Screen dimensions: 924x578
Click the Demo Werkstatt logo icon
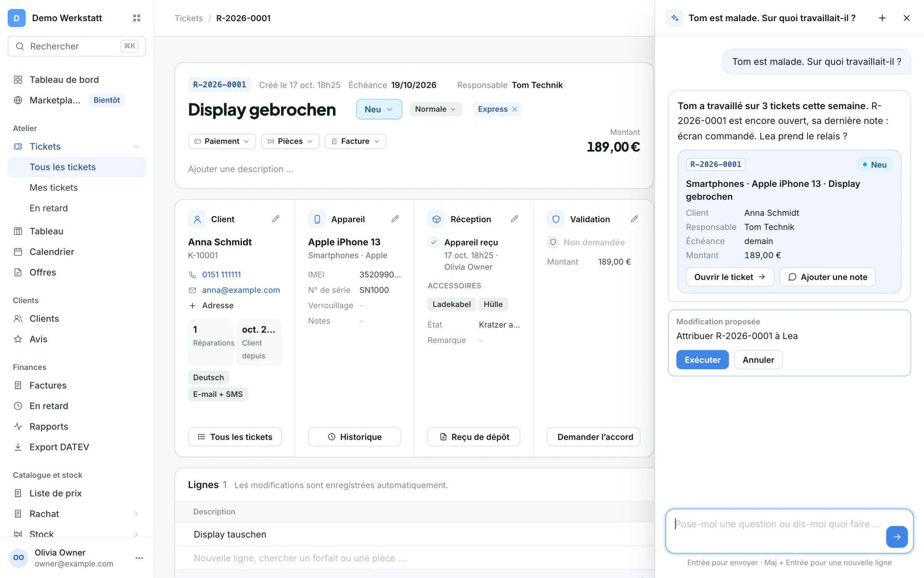[17, 18]
